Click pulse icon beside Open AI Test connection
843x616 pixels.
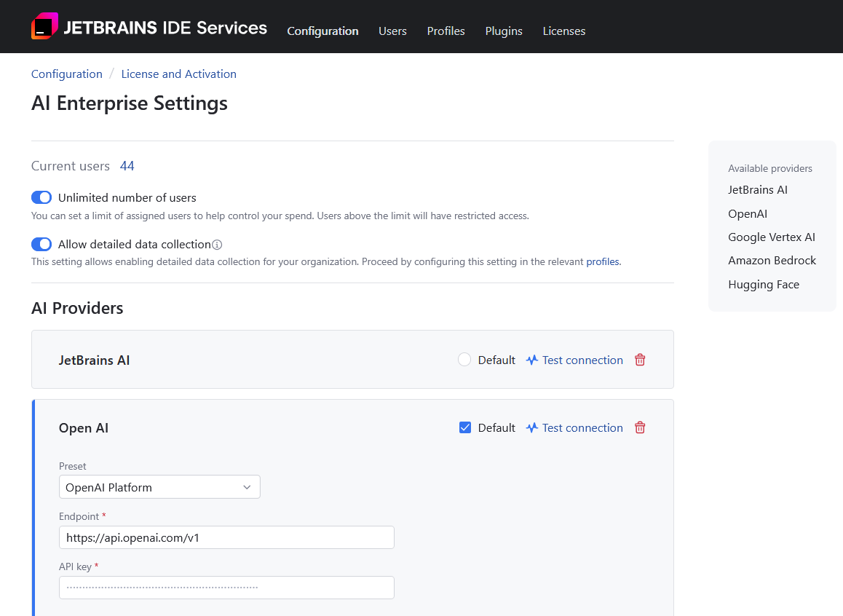(x=532, y=427)
